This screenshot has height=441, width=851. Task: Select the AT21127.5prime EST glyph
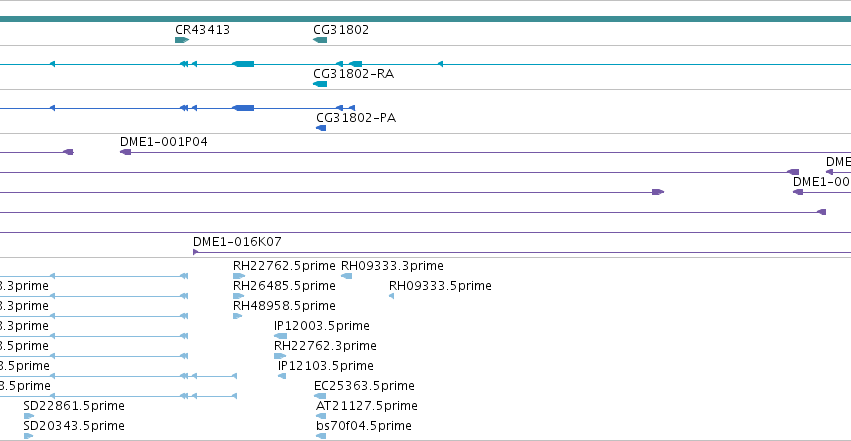click(x=321, y=417)
